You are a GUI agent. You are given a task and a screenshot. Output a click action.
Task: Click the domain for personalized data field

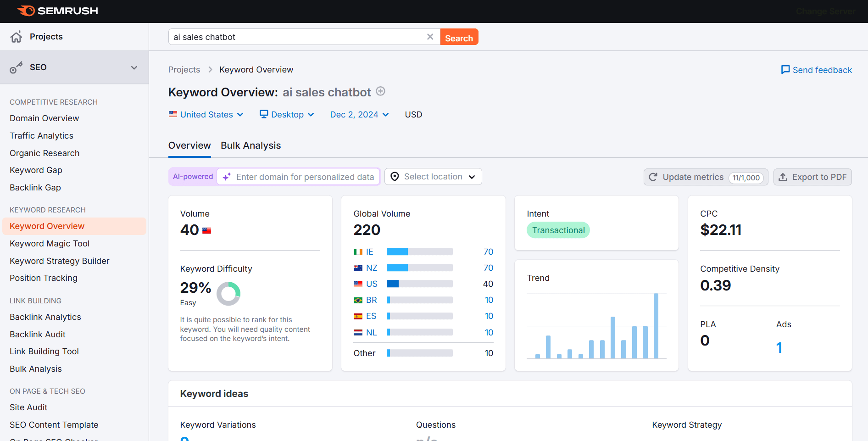coord(305,177)
